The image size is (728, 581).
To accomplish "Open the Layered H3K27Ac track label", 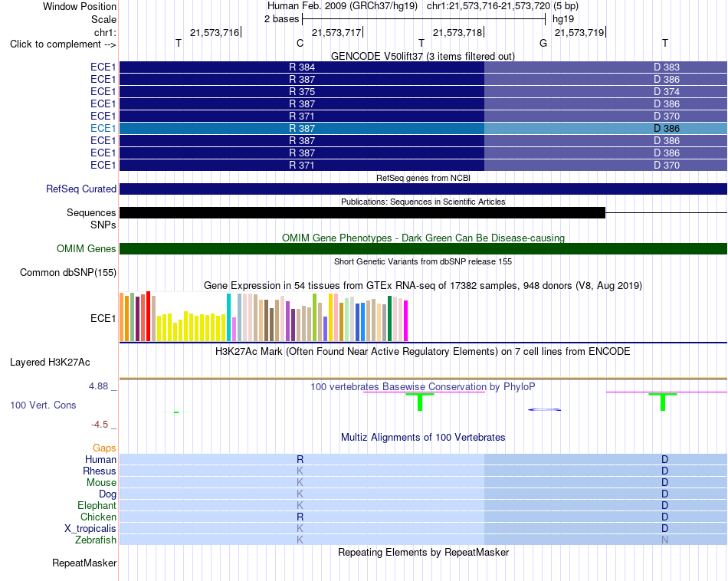I will [x=50, y=363].
